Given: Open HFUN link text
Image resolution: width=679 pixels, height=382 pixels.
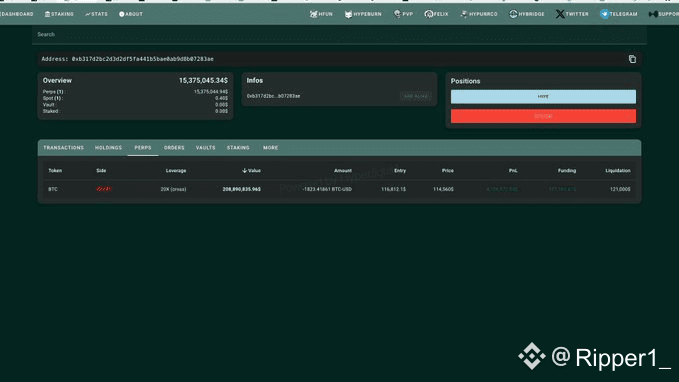Looking at the screenshot, I should point(326,14).
